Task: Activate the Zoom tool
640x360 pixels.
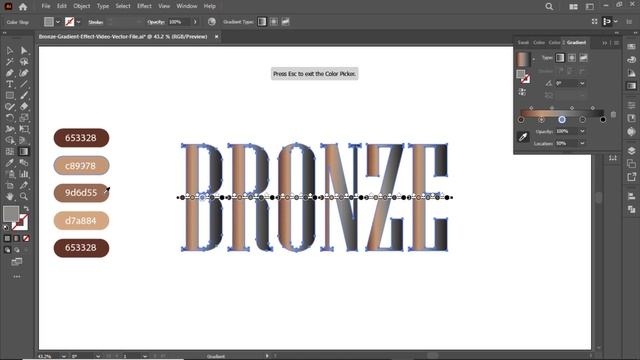Action: 24,196
